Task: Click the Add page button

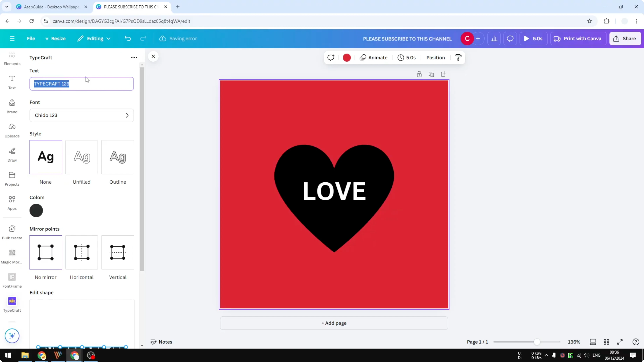Action: click(334, 323)
